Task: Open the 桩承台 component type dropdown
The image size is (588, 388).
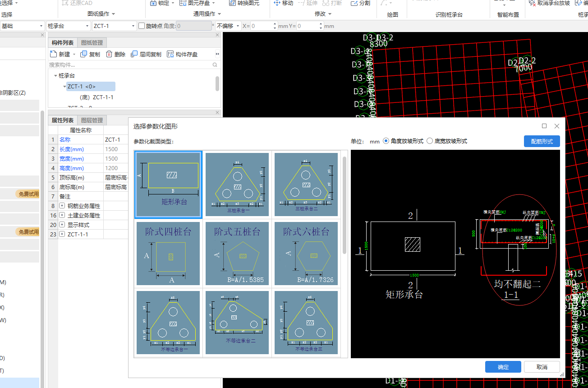Action: 68,26
